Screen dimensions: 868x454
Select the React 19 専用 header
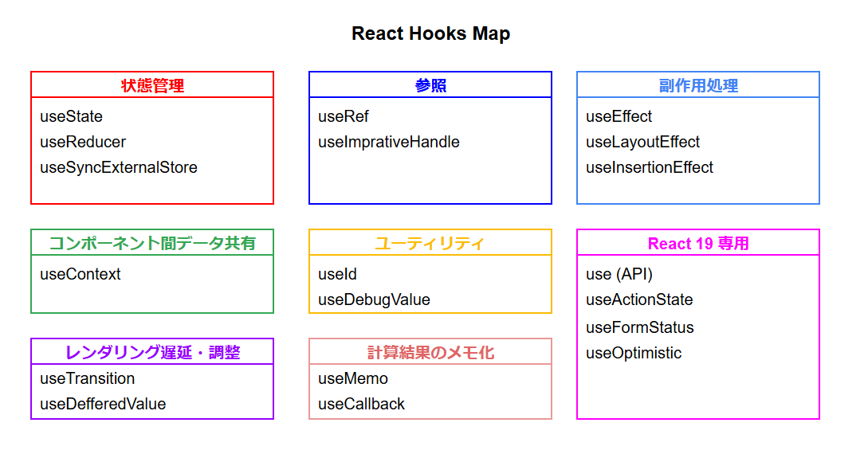698,243
